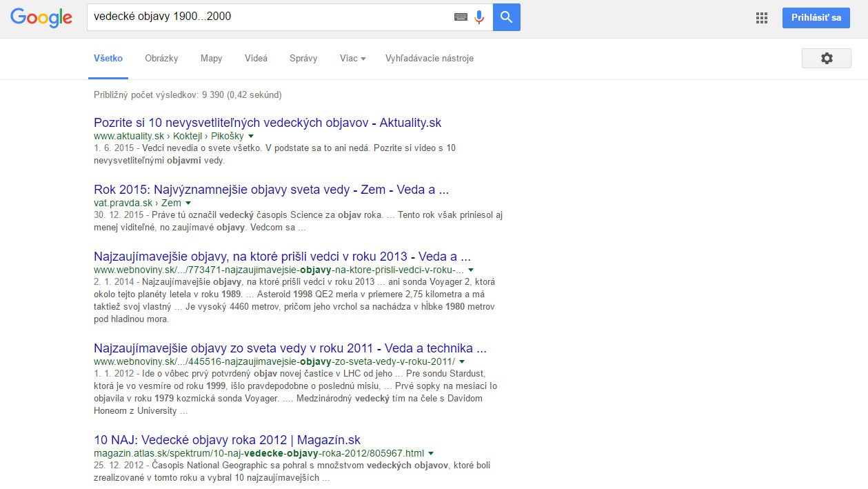The image size is (868, 489).
Task: Switch to the Obrázky tab
Action: point(161,59)
